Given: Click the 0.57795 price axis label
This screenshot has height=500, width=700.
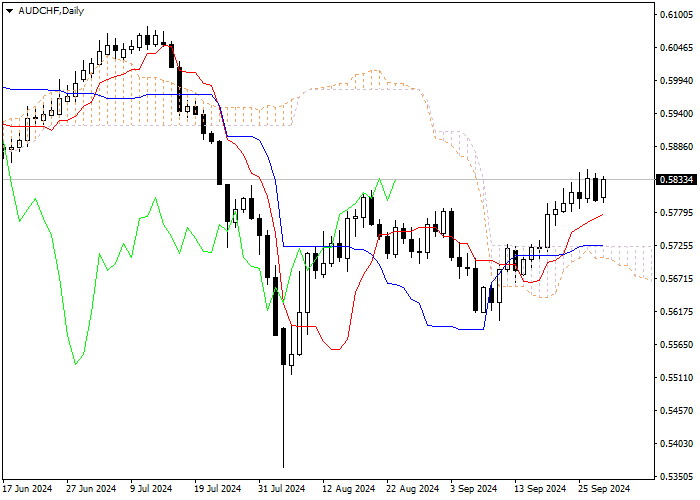Looking at the screenshot, I should coord(676,213).
